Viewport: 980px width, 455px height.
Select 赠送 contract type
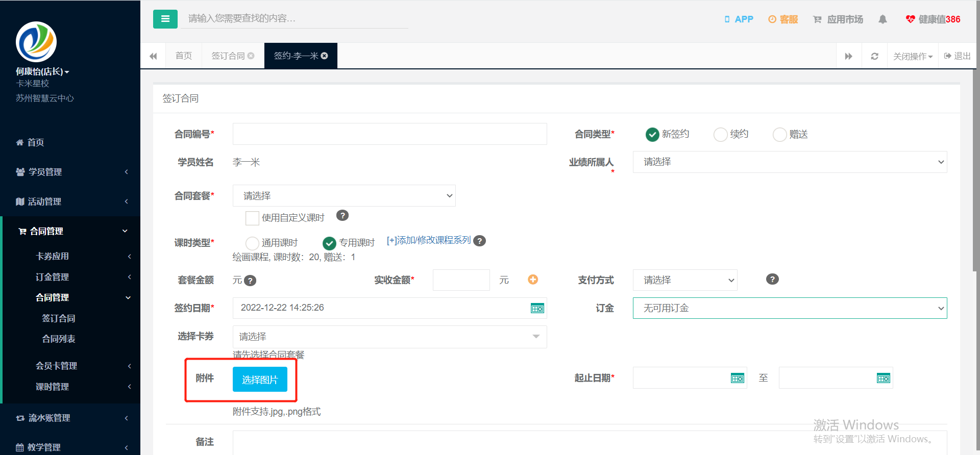tap(779, 134)
